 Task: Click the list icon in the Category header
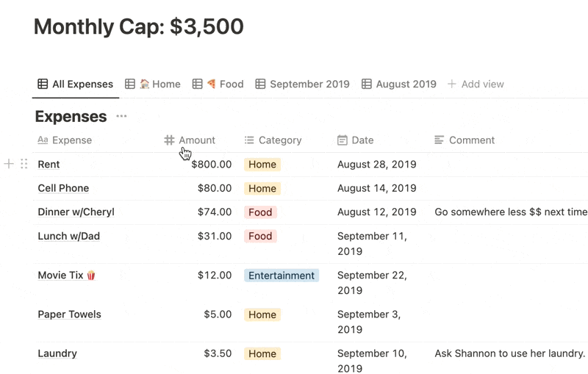pyautogui.click(x=249, y=140)
